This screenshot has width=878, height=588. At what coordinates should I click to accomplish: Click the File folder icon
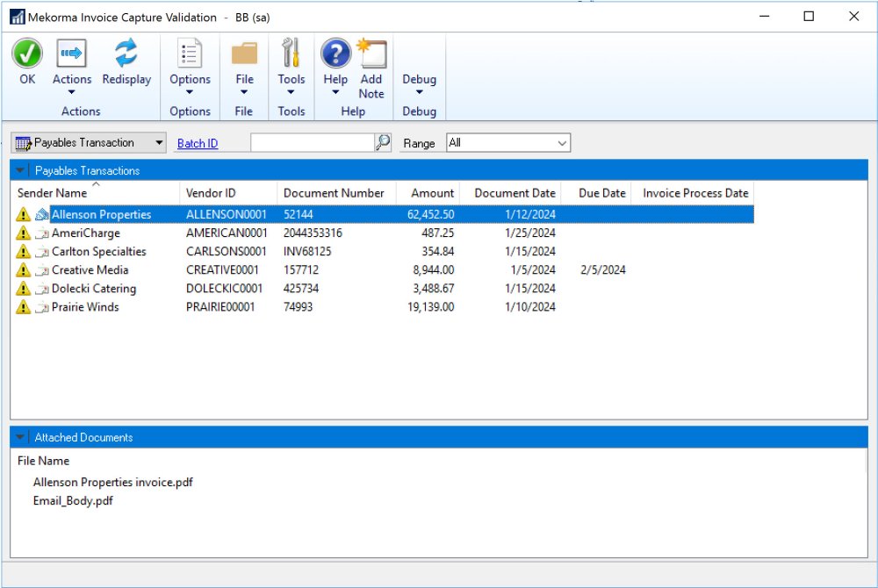click(244, 54)
